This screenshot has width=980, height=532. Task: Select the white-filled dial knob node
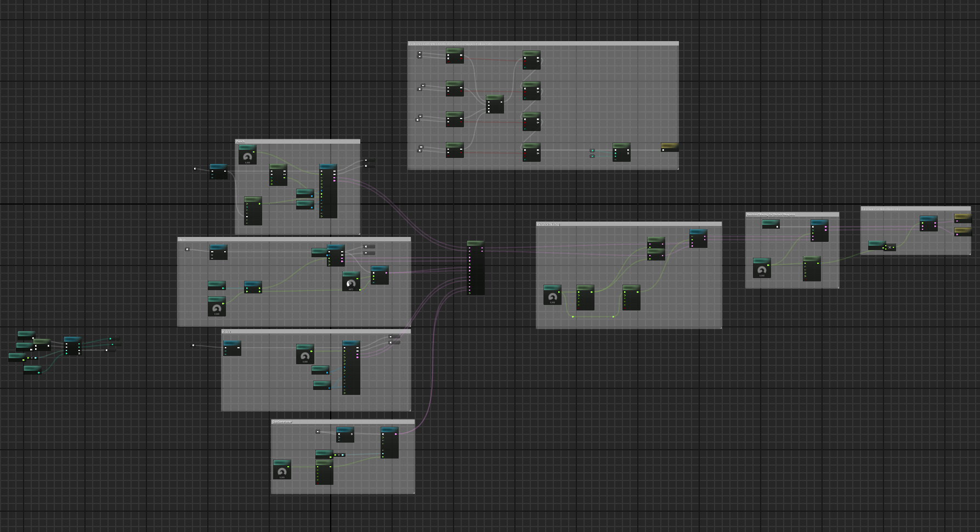[351, 281]
